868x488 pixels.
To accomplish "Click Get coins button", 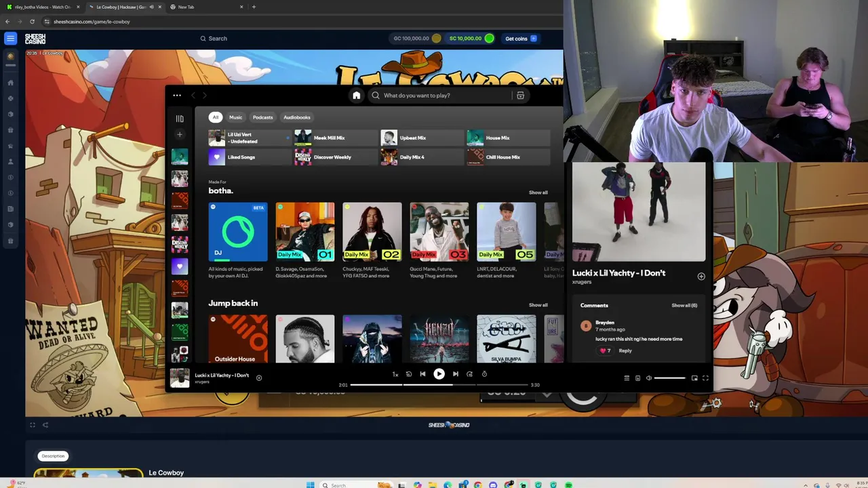I will (521, 39).
